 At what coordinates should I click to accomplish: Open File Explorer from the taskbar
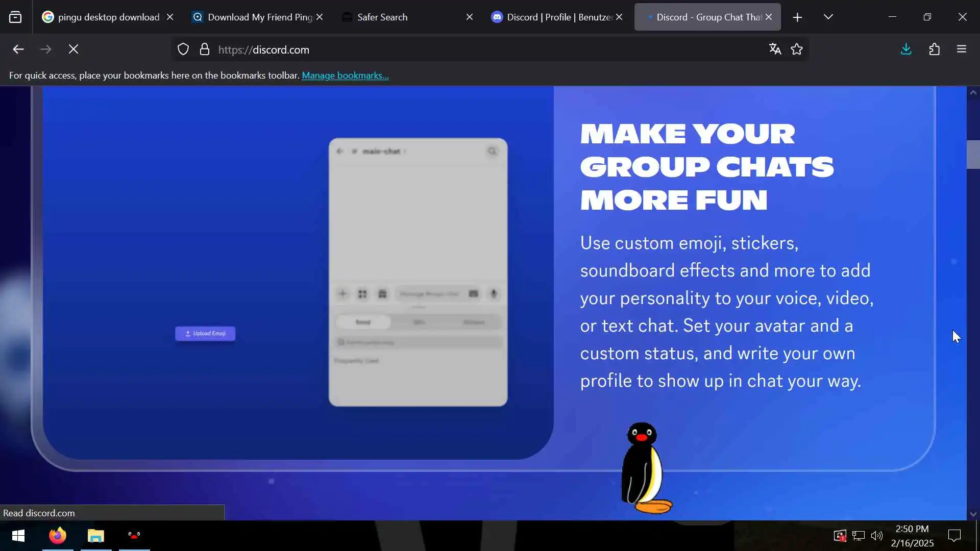pos(96,536)
